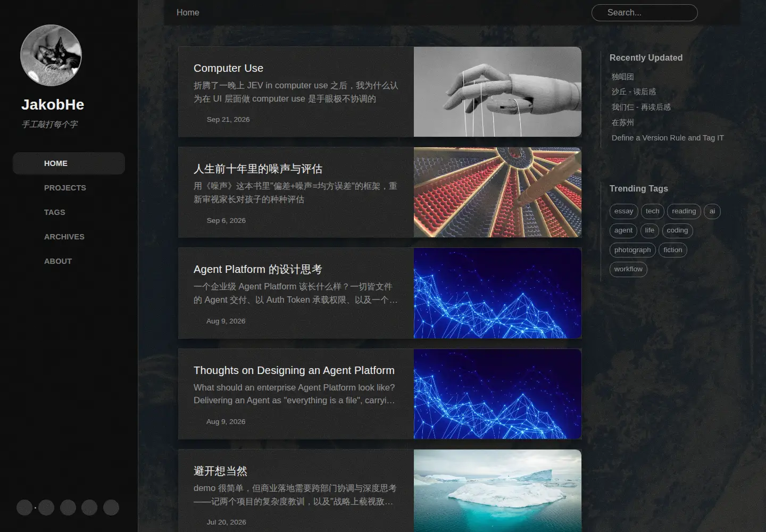The height and width of the screenshot is (532, 766).
Task: Select the "fiction" trending tag
Action: click(x=672, y=250)
